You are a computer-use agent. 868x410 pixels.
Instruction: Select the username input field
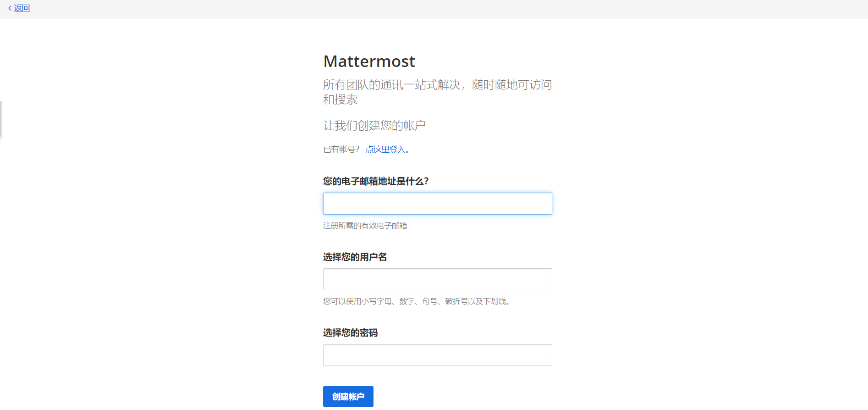click(x=437, y=279)
